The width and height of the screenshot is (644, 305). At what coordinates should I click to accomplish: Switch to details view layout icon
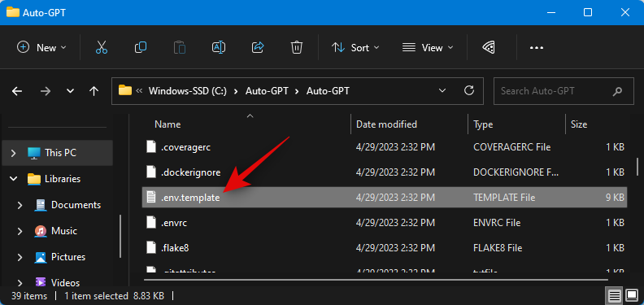(615, 295)
